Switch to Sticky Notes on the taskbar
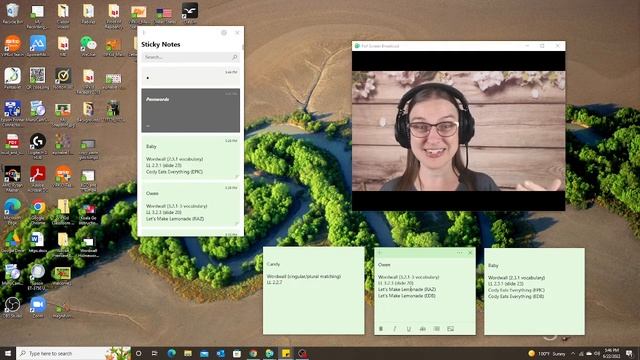The width and height of the screenshot is (640, 360). (x=286, y=353)
